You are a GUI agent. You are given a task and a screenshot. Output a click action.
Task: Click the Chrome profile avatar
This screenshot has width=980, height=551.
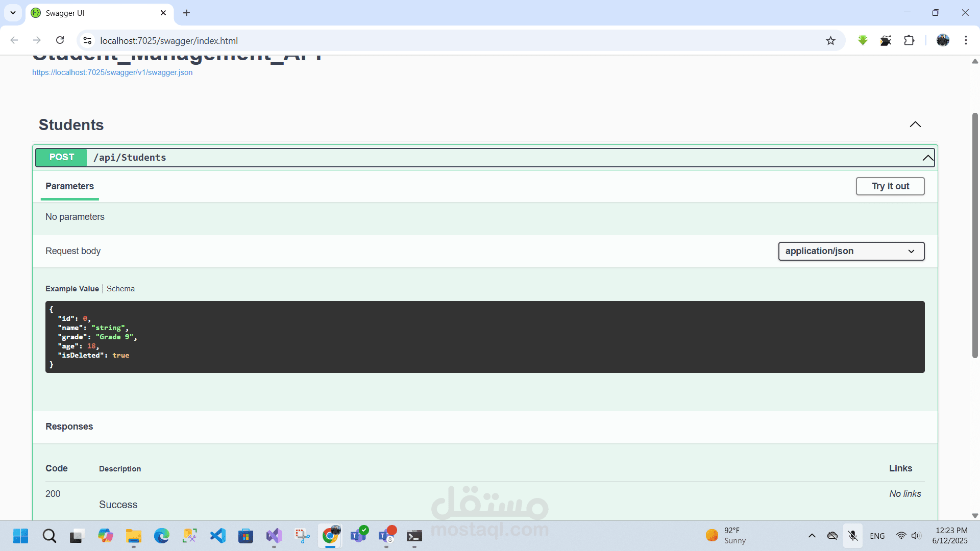[x=943, y=40]
